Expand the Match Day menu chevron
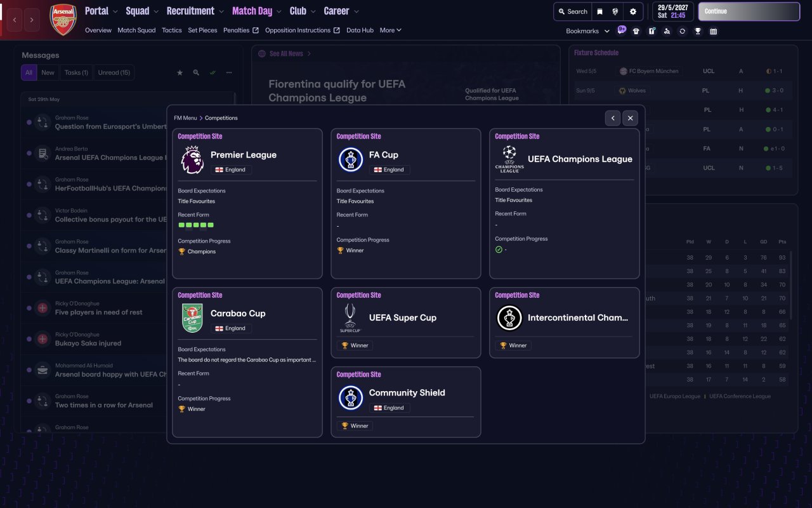812x508 pixels. coord(278,11)
